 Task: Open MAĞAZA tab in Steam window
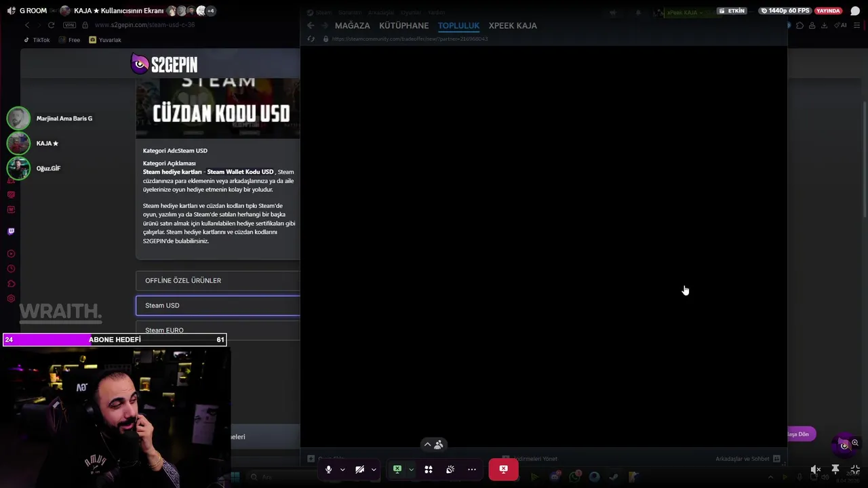pyautogui.click(x=353, y=26)
